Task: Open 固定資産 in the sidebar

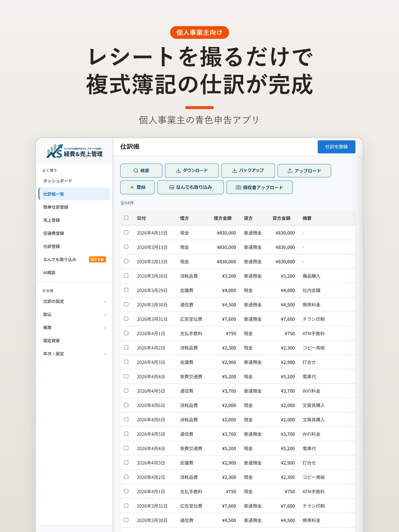Action: (74, 341)
